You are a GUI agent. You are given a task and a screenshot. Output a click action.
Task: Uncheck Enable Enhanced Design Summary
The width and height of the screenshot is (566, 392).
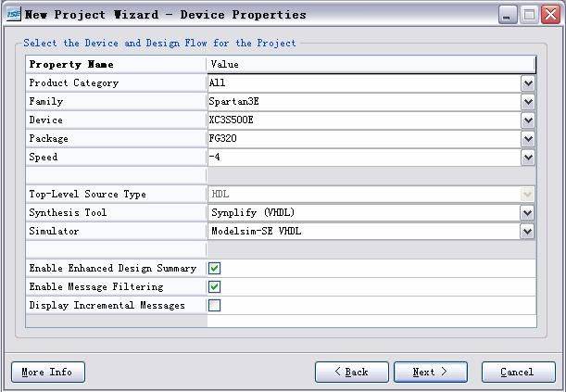(214, 268)
